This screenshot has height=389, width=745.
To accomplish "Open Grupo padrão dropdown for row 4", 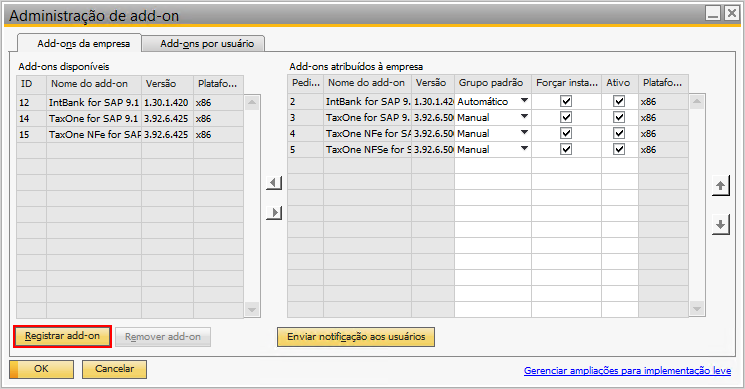I will (524, 133).
